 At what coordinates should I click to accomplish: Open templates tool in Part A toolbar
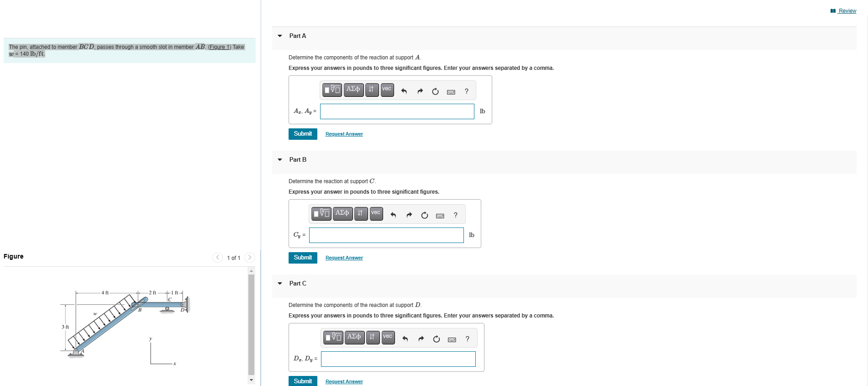tap(332, 90)
